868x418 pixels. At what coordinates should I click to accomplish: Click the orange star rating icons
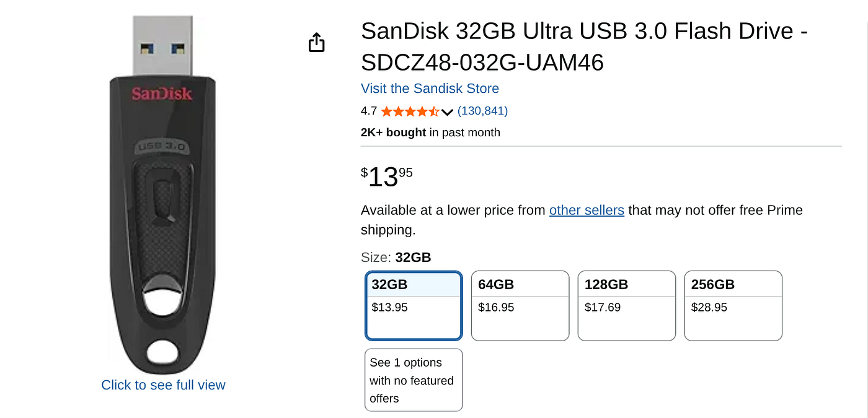(x=410, y=111)
